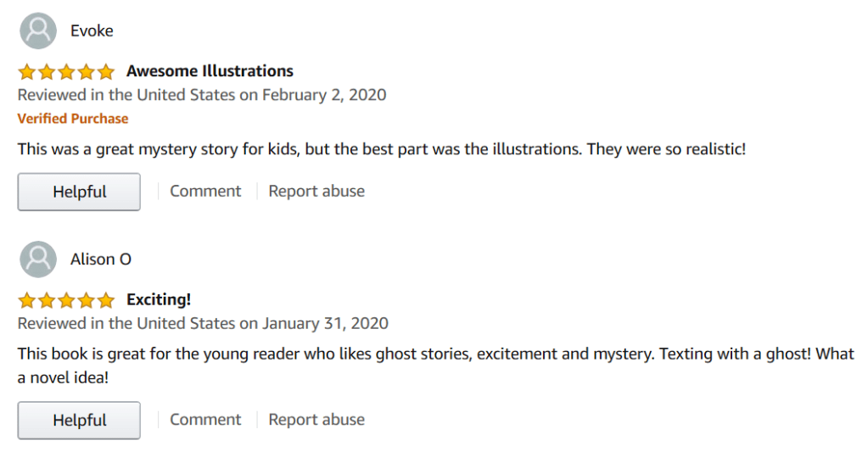Screen dimensions: 868x457
Task: Click fifth star of Evoke's review rating
Action: (x=105, y=71)
